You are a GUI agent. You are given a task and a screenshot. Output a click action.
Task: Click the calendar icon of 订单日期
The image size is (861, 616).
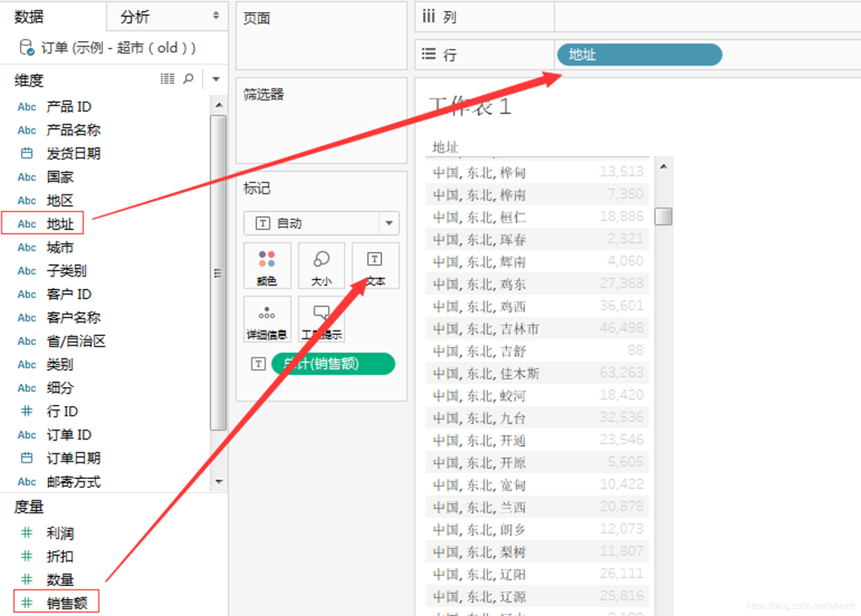click(x=26, y=458)
